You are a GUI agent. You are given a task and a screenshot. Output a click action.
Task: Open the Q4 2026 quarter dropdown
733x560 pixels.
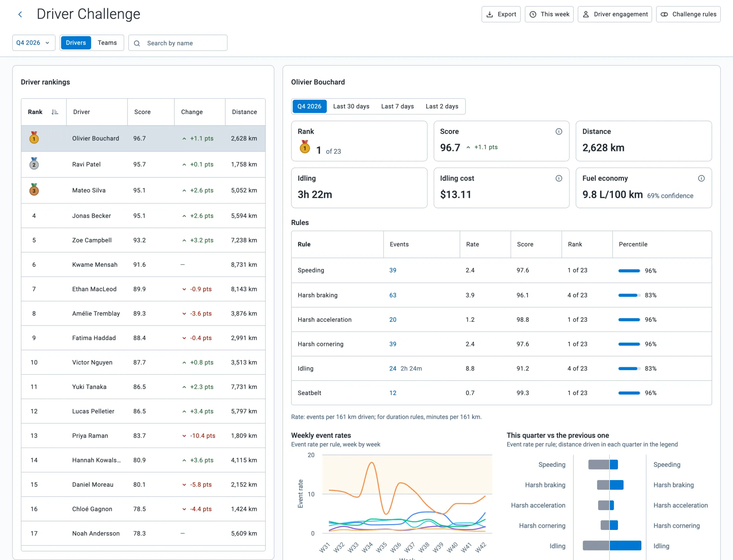point(34,43)
